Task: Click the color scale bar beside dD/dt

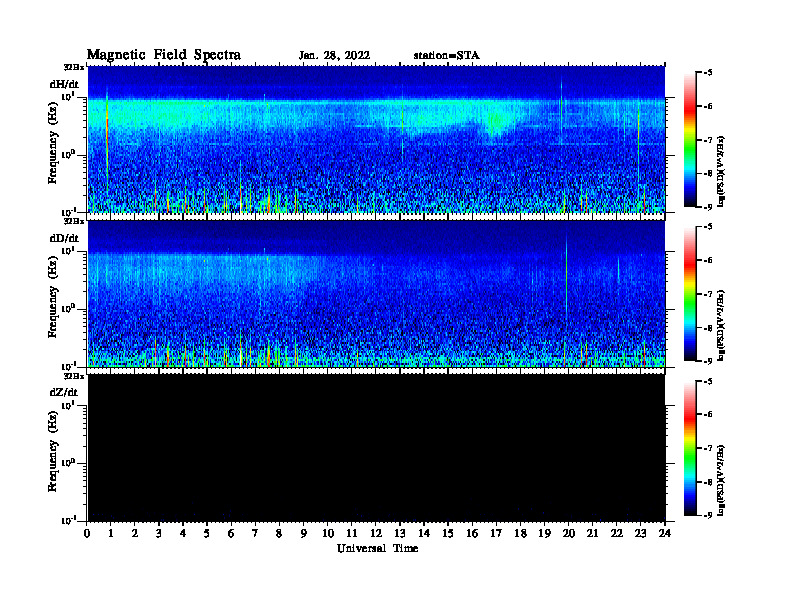Action: coord(690,294)
